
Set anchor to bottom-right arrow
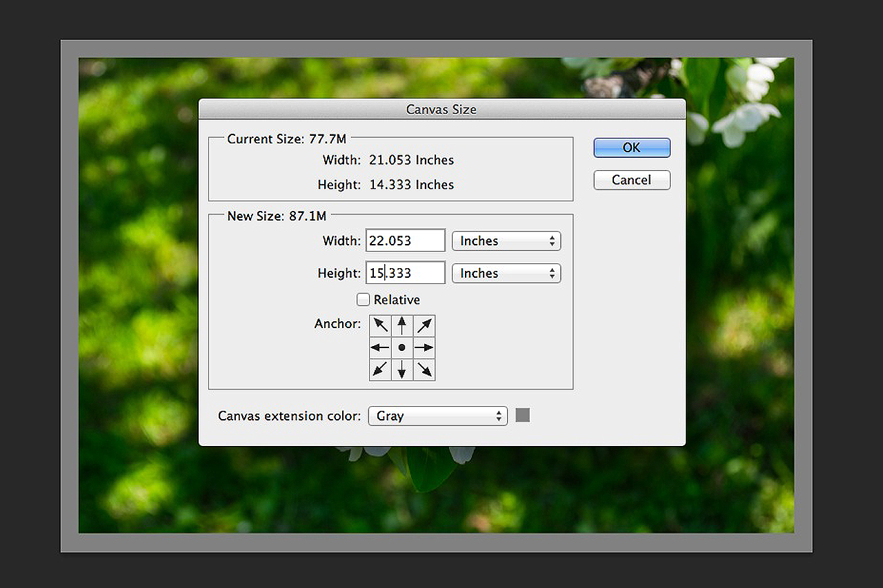pos(424,369)
